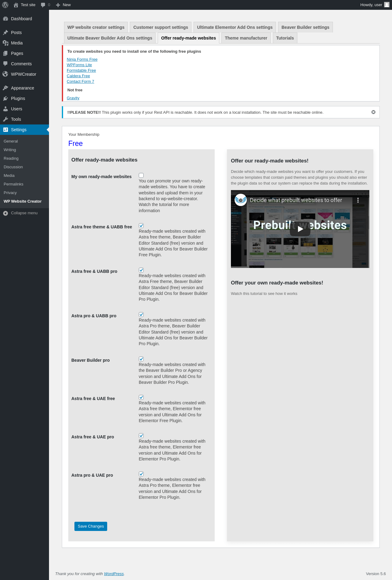Open Ultimate Beaver Builder Add Ons settings tab
The image size is (392, 580).
[x=110, y=38]
